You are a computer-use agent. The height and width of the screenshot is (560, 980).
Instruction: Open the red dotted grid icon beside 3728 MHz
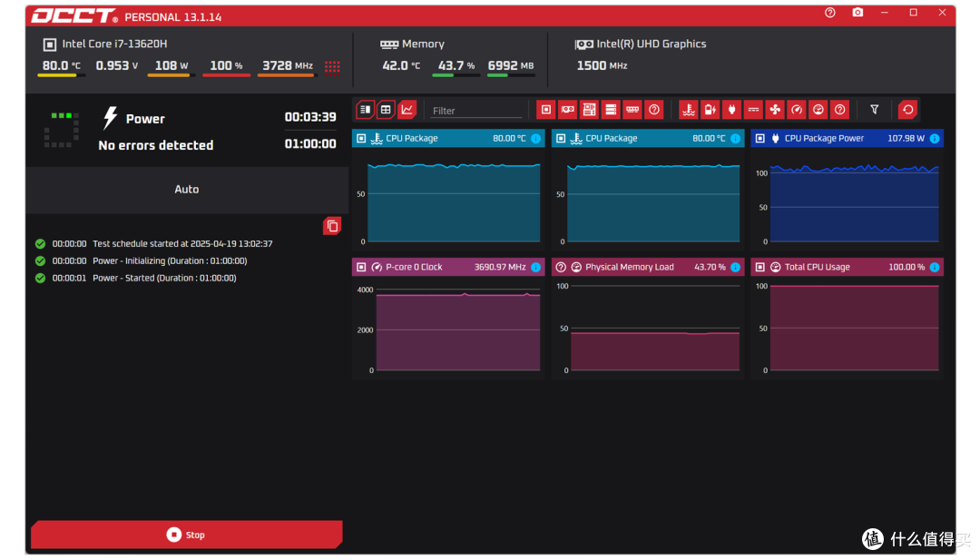tap(332, 66)
